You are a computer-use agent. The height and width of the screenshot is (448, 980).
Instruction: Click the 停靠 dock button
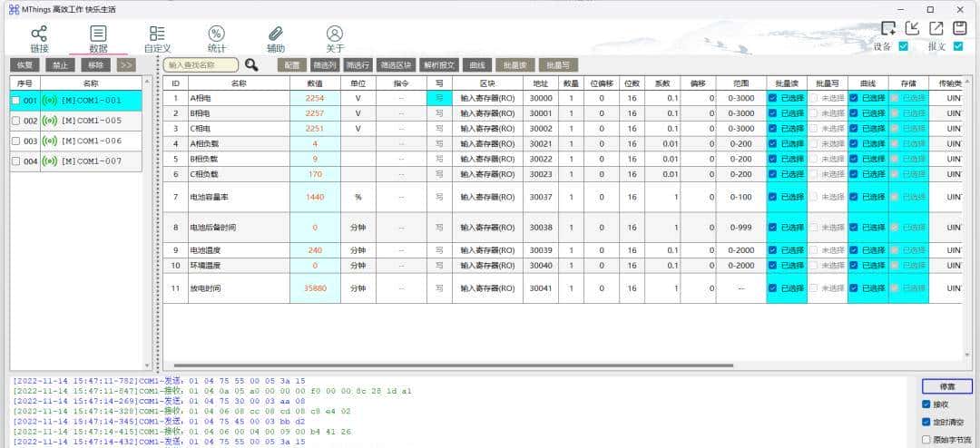[946, 386]
